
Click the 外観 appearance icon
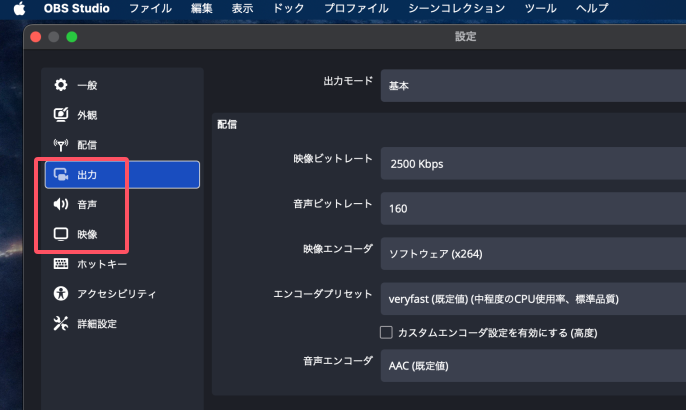[61, 115]
